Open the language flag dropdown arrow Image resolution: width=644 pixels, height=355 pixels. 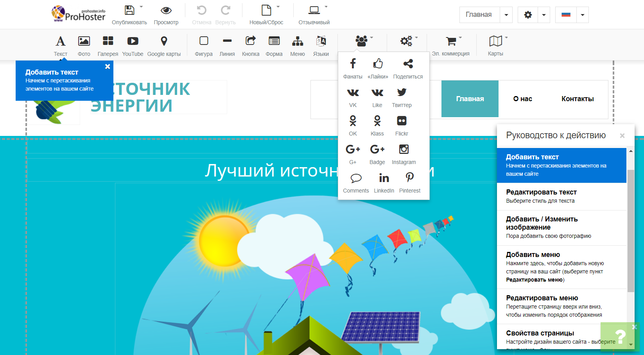582,15
